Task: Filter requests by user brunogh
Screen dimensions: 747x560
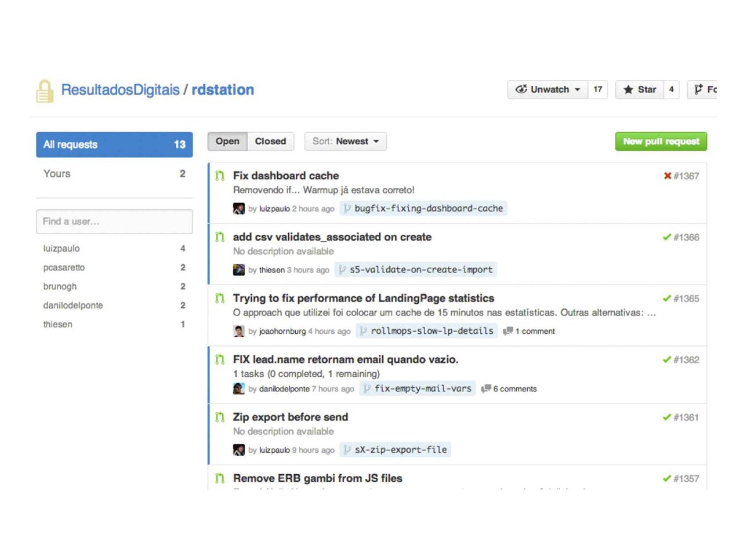Action: (60, 286)
